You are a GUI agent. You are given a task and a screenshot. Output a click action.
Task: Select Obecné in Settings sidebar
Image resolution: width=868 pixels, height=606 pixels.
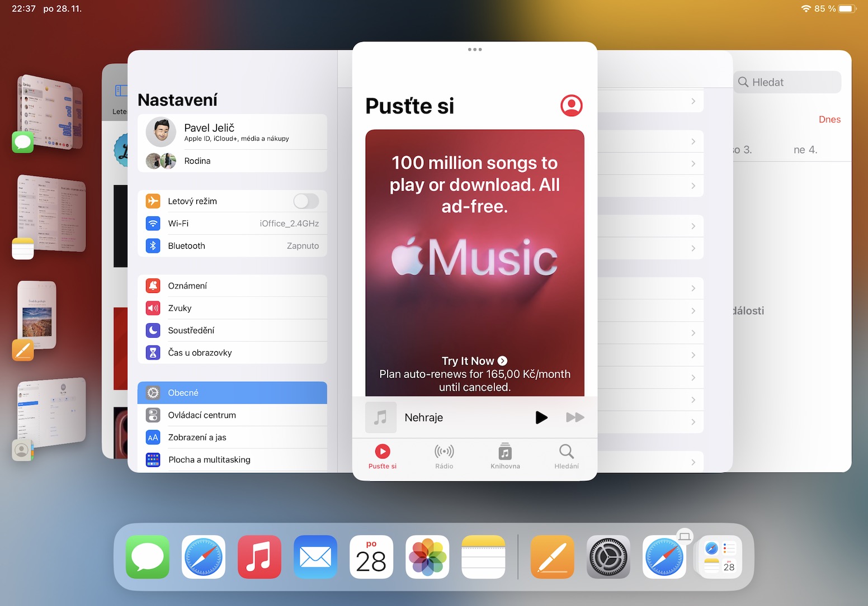coord(232,393)
